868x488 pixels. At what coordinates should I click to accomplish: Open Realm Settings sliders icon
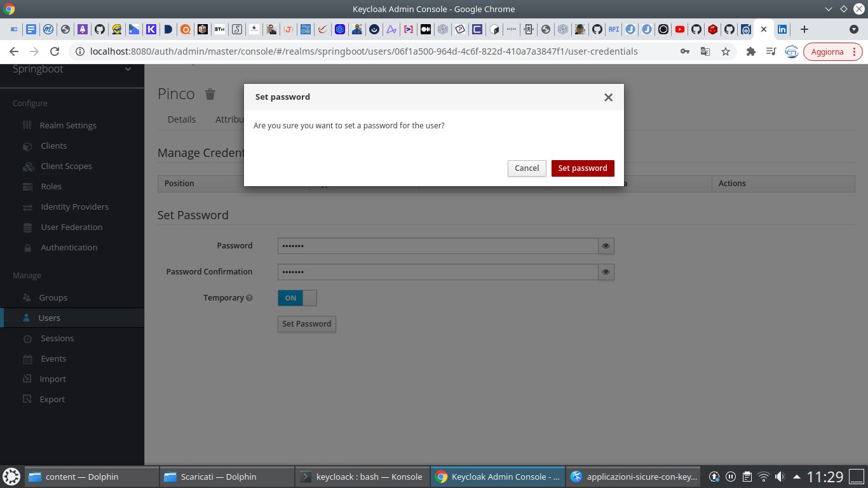click(27, 125)
